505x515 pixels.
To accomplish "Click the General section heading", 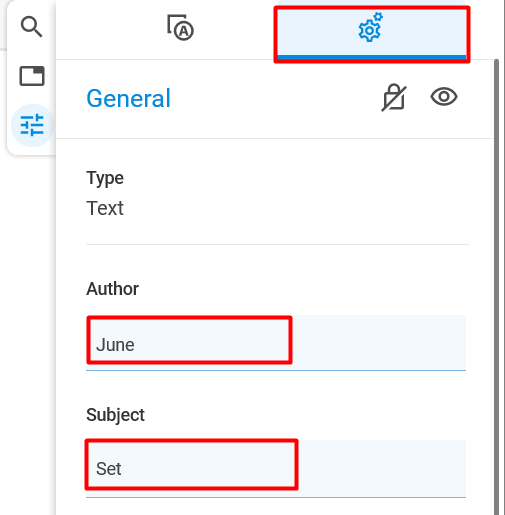I will coord(128,99).
